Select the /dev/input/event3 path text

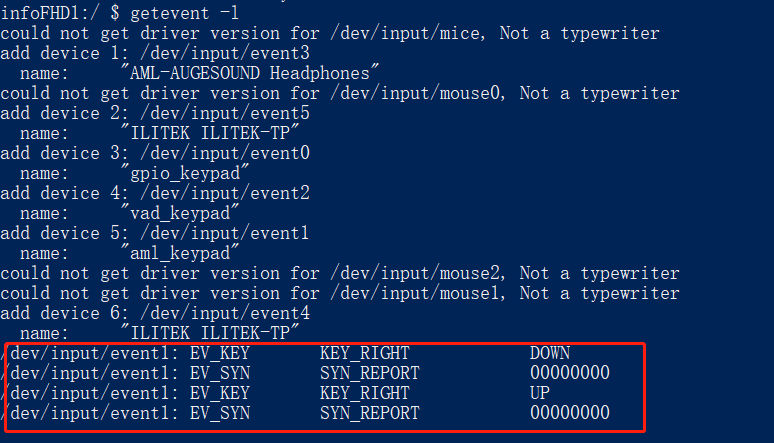click(x=225, y=53)
